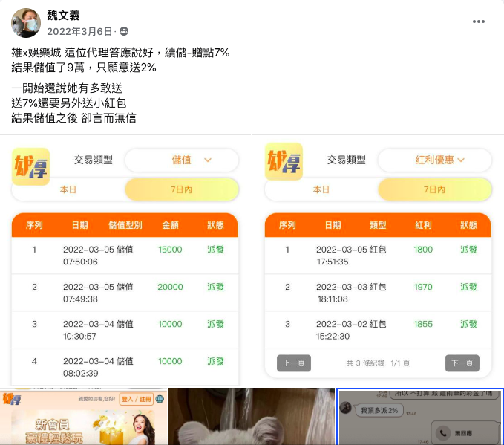The width and height of the screenshot is (504, 445).
Task: Click the logo in the left deposit panel
Action: 31,166
